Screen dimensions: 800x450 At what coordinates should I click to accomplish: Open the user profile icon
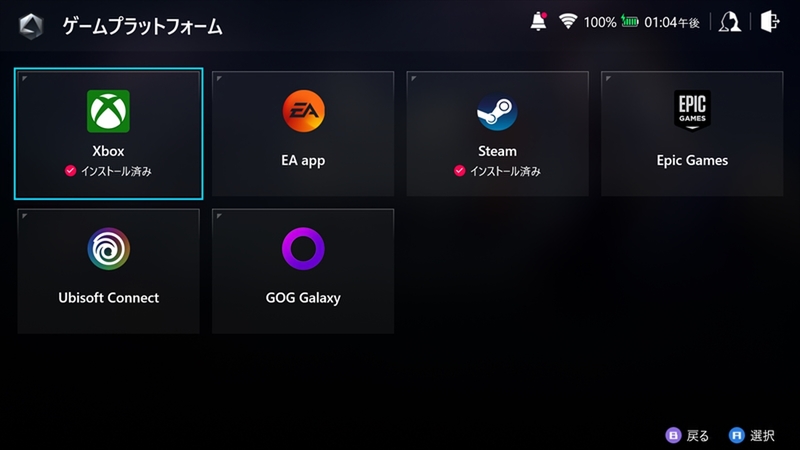[730, 22]
